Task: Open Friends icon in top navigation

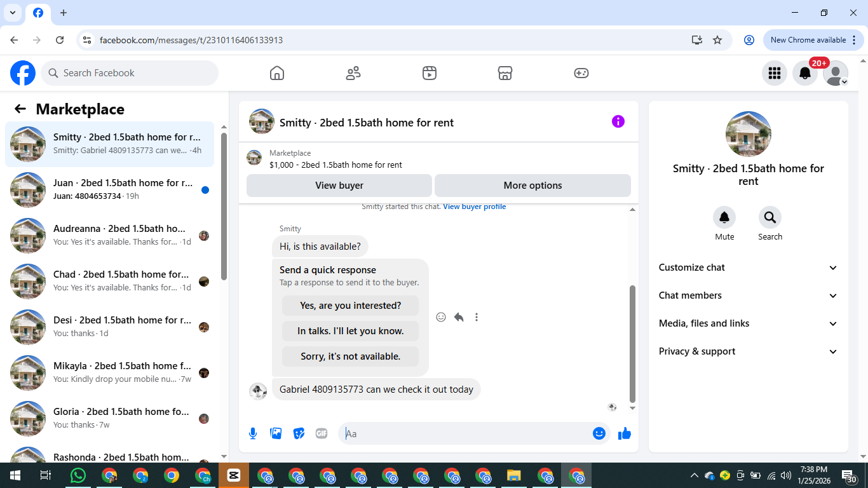Action: 353,73
